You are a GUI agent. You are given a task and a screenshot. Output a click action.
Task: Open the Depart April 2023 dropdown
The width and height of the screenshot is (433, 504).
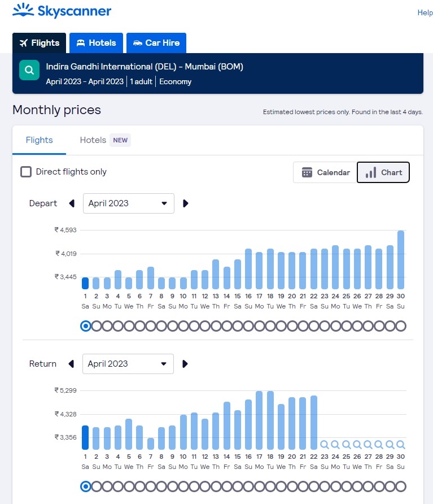click(x=128, y=203)
